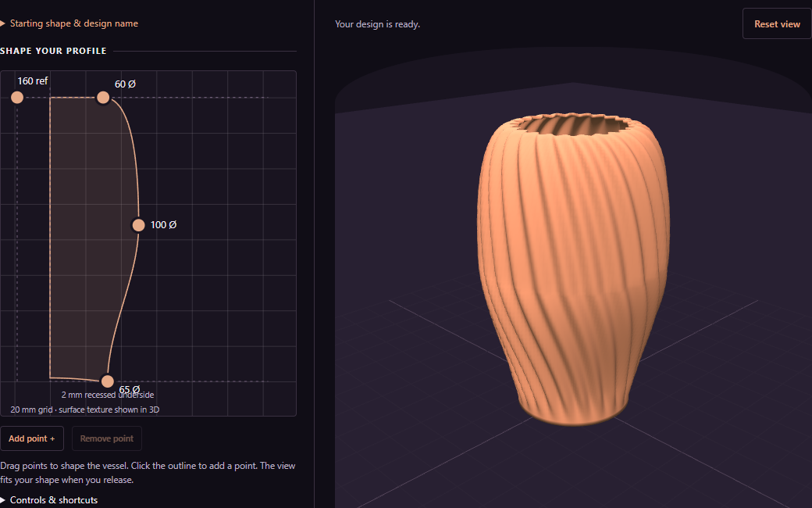
Task: Click the '100 Ø' diameter label
Action: point(164,225)
